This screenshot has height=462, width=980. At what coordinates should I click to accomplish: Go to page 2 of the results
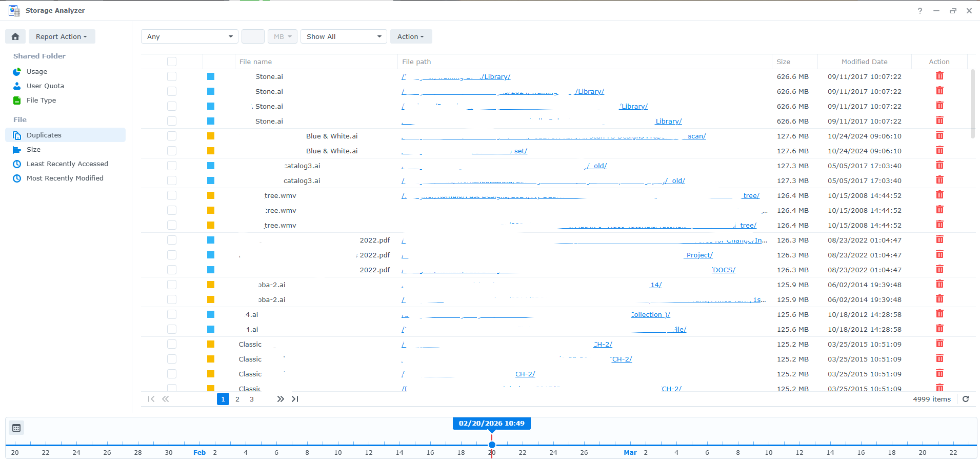coord(237,399)
